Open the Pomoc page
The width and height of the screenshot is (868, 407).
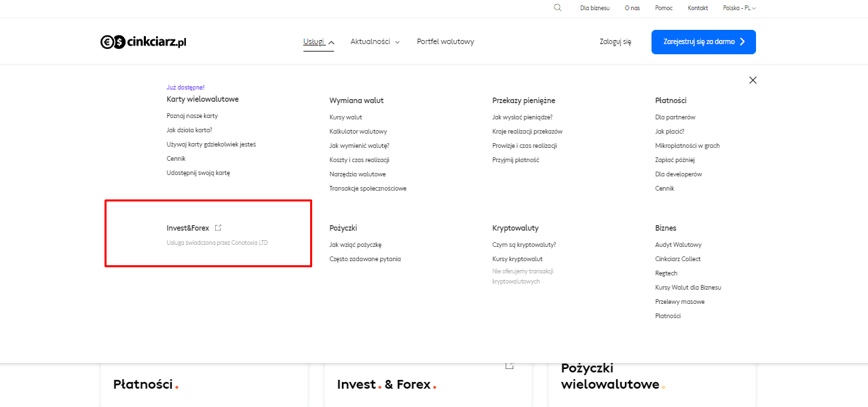pos(664,8)
